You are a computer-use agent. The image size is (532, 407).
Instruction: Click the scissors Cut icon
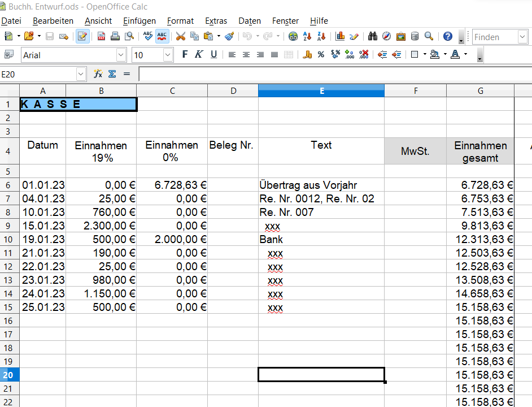(x=181, y=37)
